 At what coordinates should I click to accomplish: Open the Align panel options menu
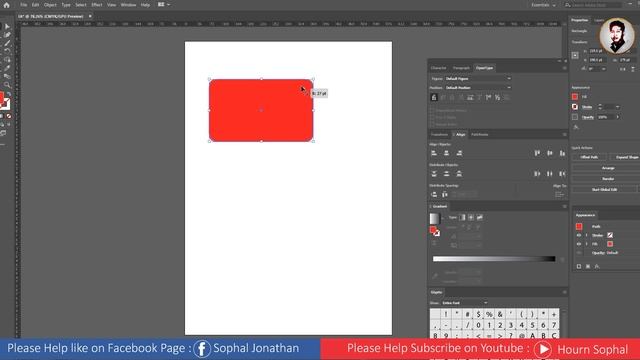pyautogui.click(x=564, y=135)
